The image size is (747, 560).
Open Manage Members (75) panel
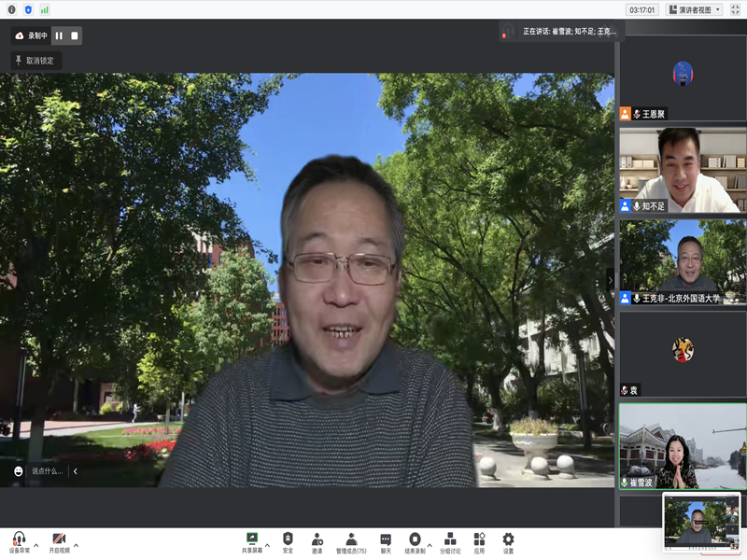tap(351, 539)
